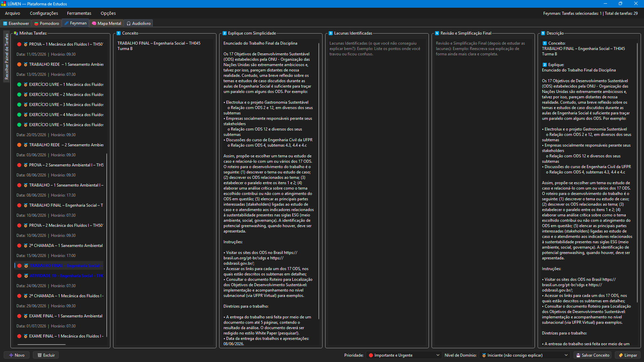Click medal icon of PROVA – 2 Saneamento Ambiental

pyautogui.click(x=26, y=165)
